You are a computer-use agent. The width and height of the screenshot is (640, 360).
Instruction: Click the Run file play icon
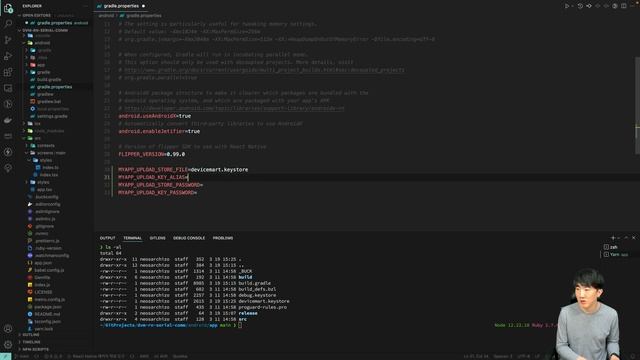point(567,6)
